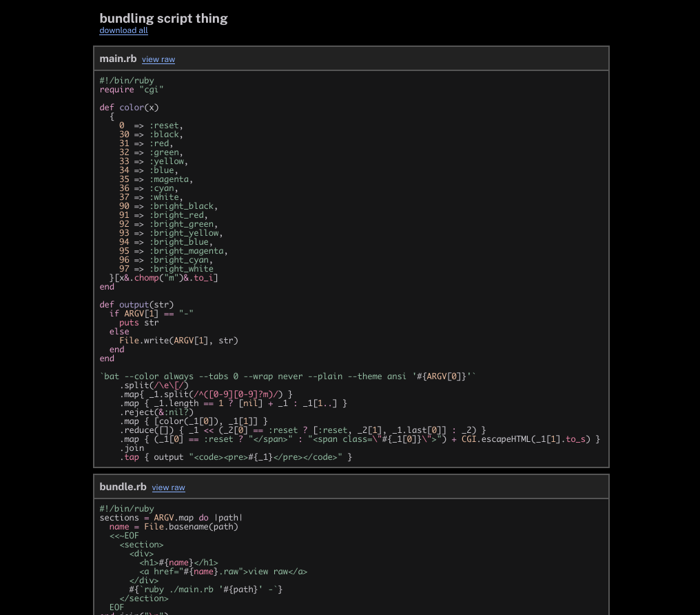Click the "puts str" line
This screenshot has height=615, width=700.
click(138, 323)
